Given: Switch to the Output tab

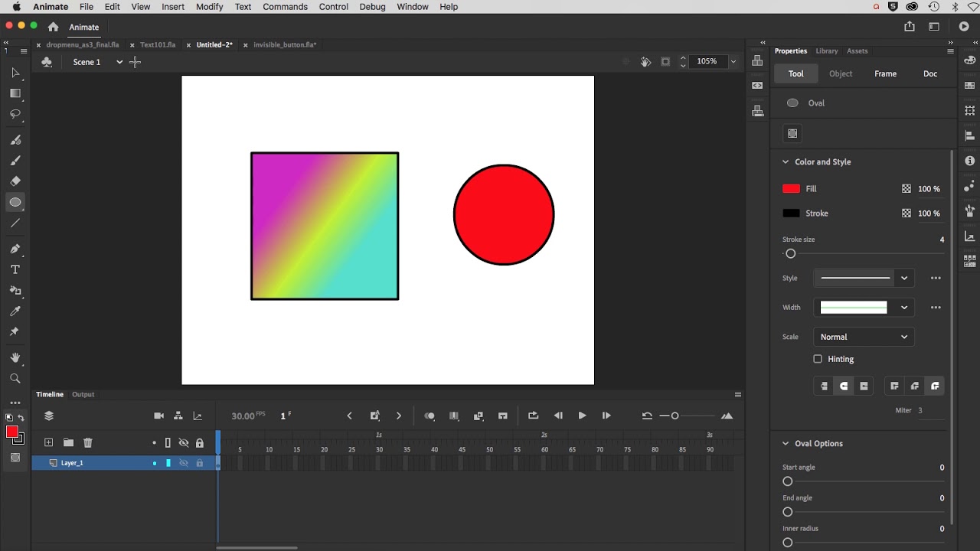Looking at the screenshot, I should point(83,395).
